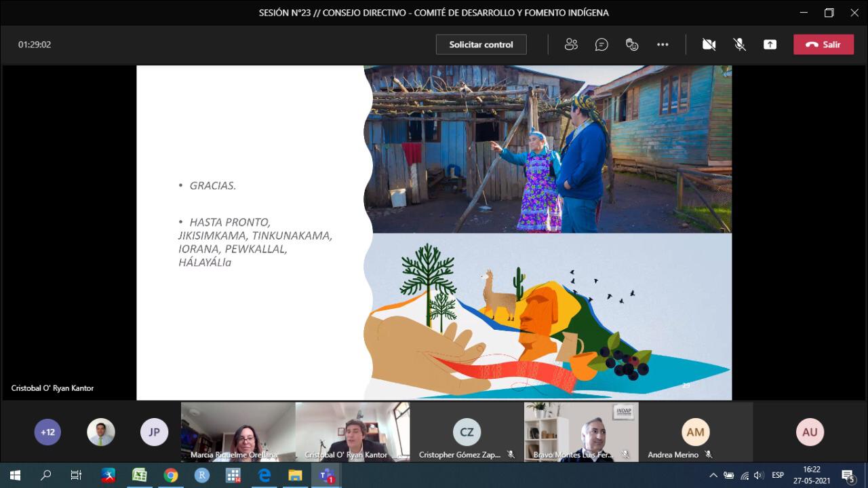Click the Teams taskbar icon

[327, 475]
